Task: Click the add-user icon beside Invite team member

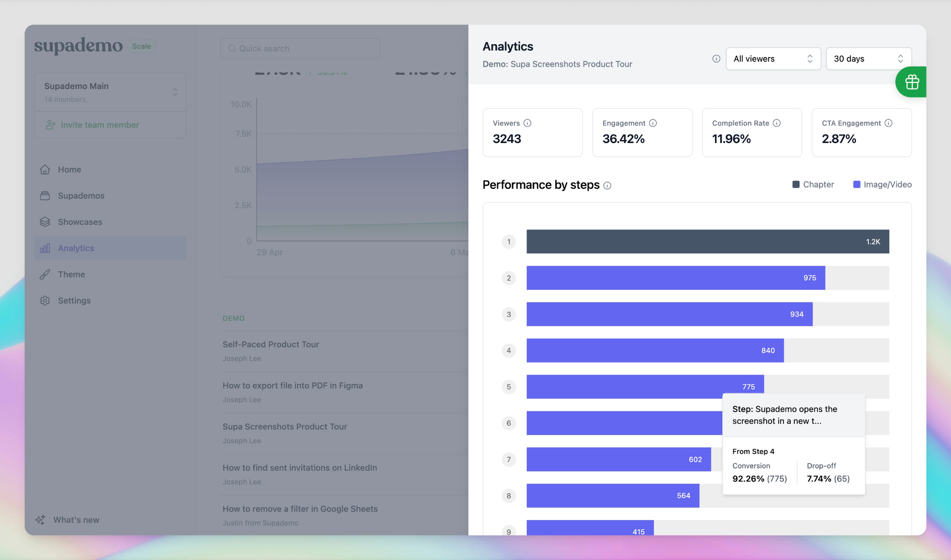Action: [50, 125]
